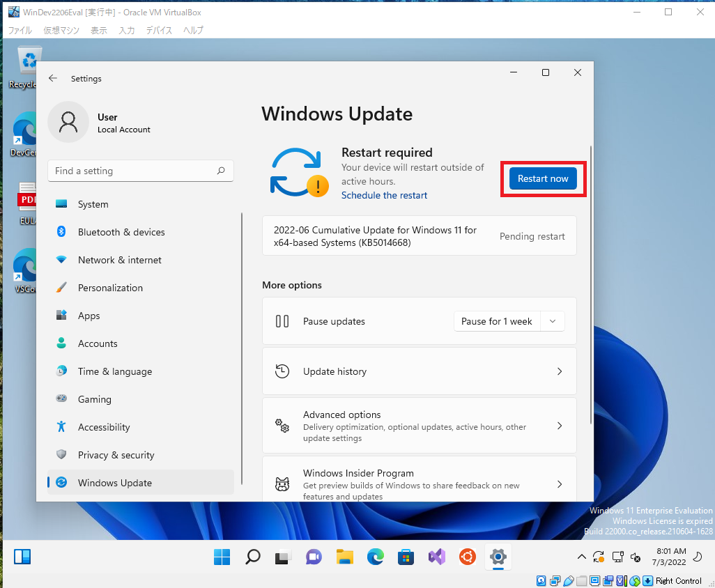The image size is (715, 588).
Task: Open the taskbar clock and date
Action: [669, 557]
